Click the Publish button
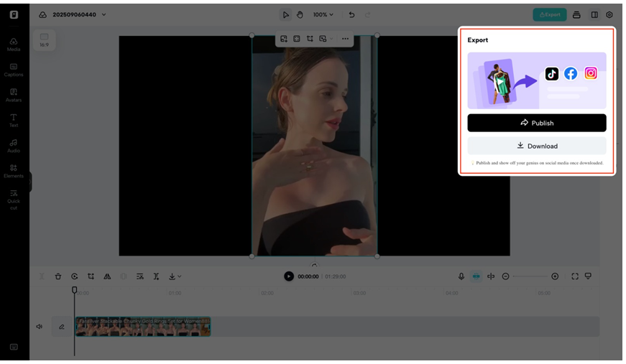This screenshot has height=364, width=626. 536,123
